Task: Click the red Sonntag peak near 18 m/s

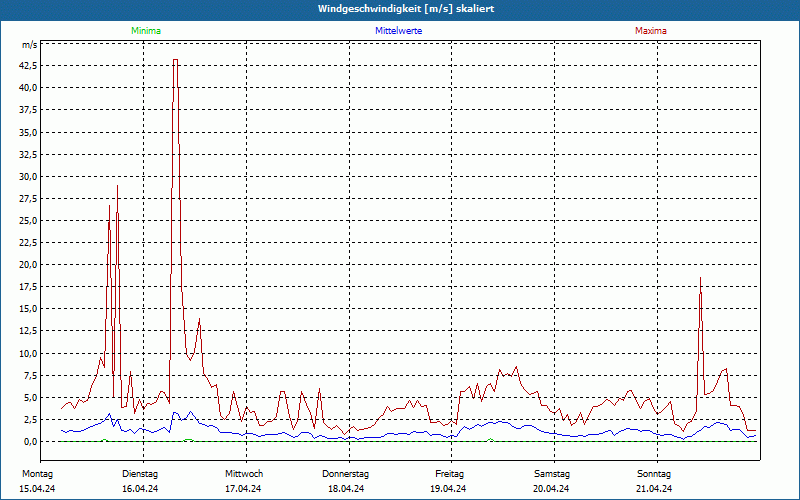Action: pyautogui.click(x=701, y=278)
